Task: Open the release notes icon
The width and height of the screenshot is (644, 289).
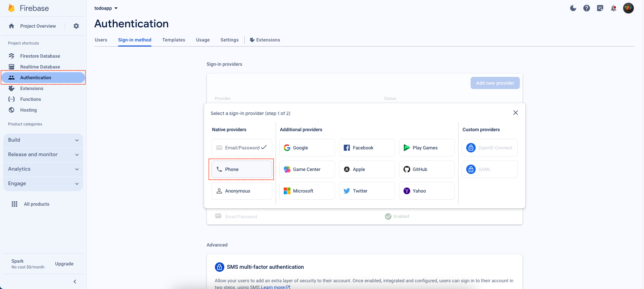Action: [600, 8]
